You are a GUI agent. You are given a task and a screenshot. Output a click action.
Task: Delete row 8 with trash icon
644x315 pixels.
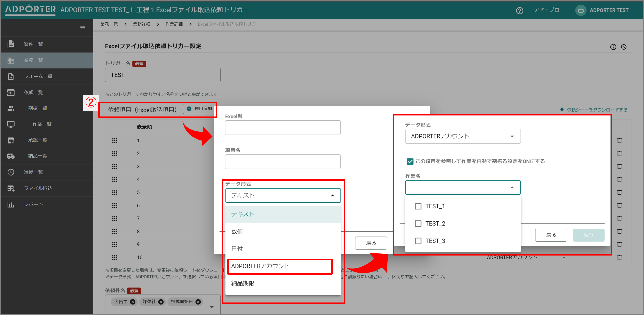(x=619, y=232)
